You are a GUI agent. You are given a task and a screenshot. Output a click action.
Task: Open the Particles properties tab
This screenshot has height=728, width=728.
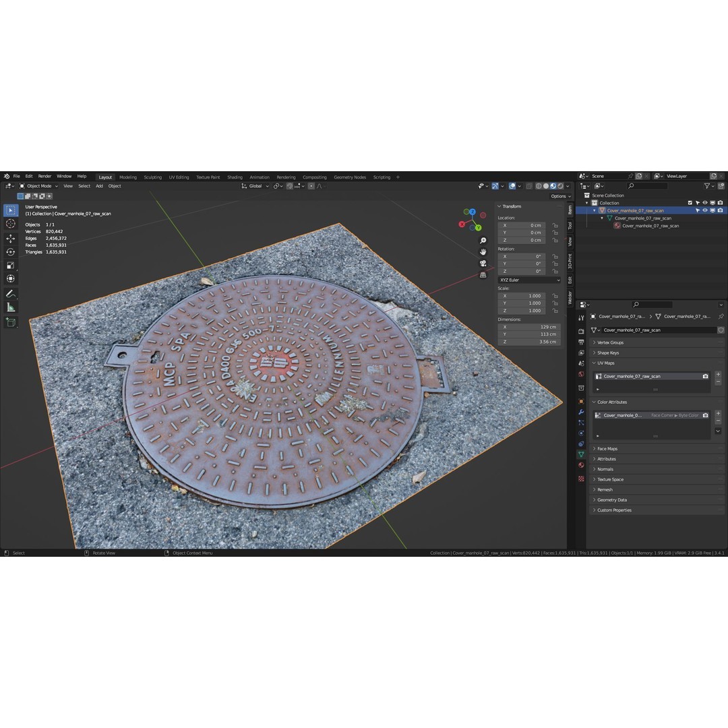coord(581,423)
